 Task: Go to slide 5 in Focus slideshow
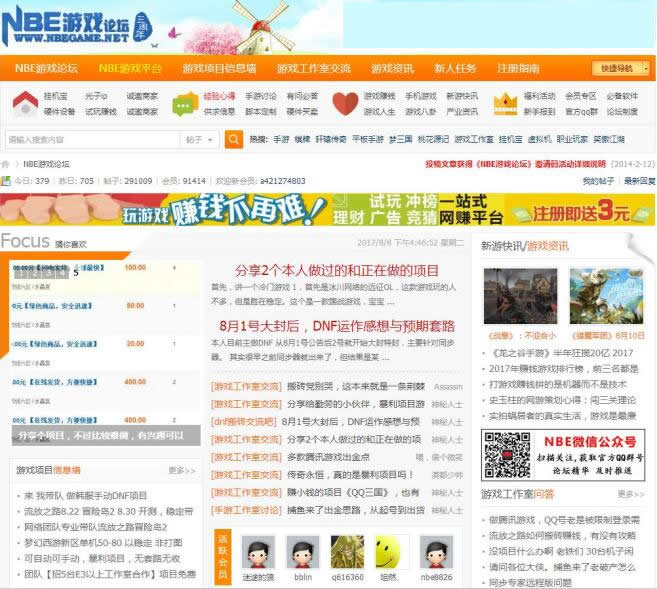[76, 271]
